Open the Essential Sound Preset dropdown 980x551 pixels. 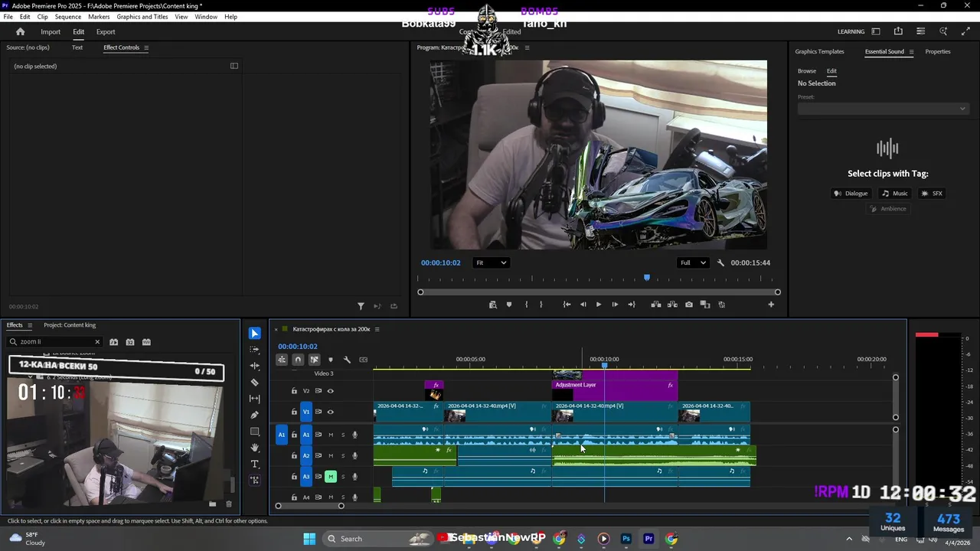(884, 109)
